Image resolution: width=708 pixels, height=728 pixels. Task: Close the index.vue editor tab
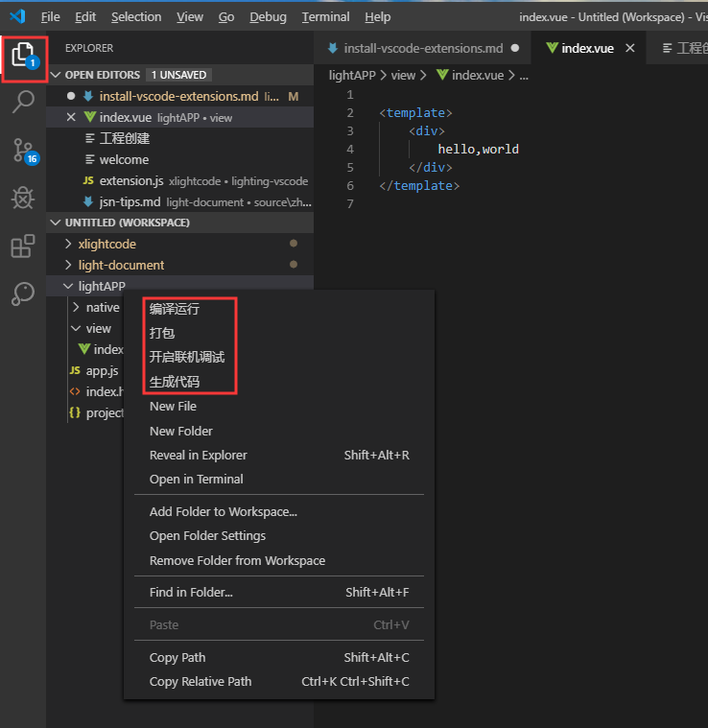point(630,48)
